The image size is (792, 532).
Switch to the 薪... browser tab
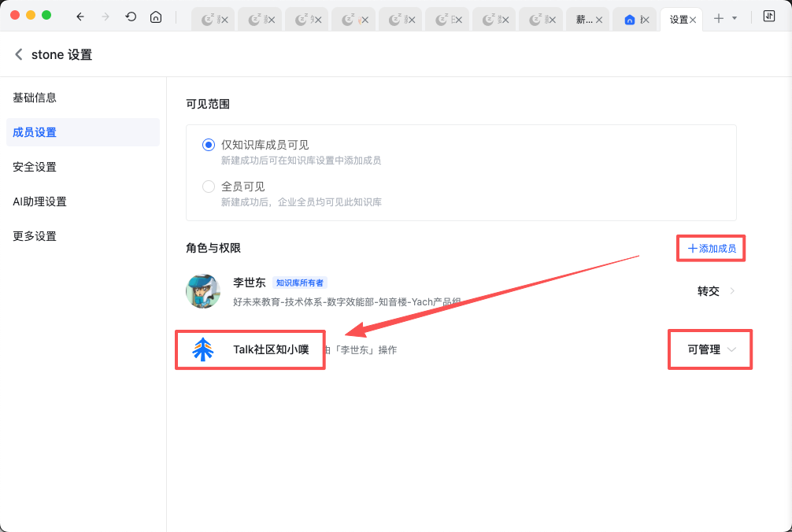585,20
